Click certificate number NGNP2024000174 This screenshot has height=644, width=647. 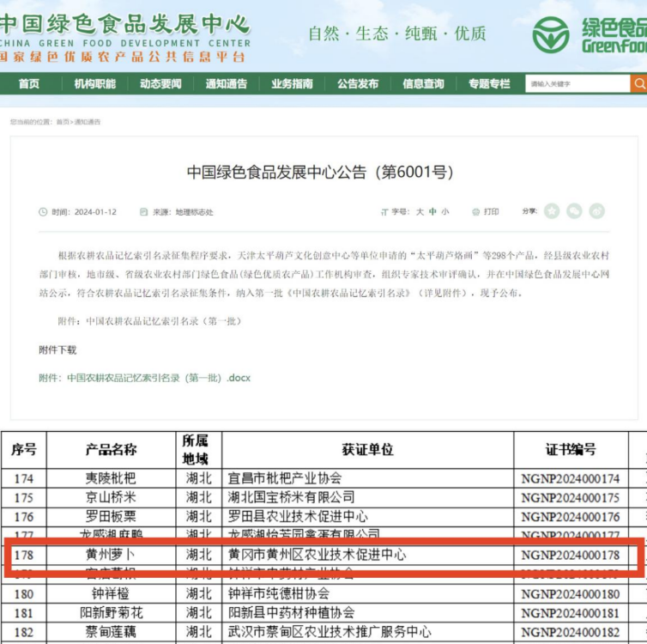click(571, 479)
